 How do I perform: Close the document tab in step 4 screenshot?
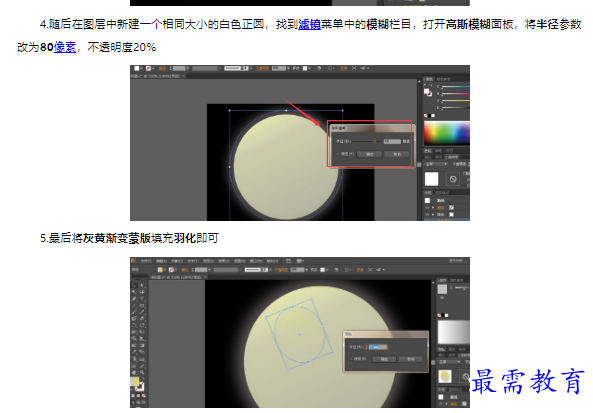(x=184, y=76)
